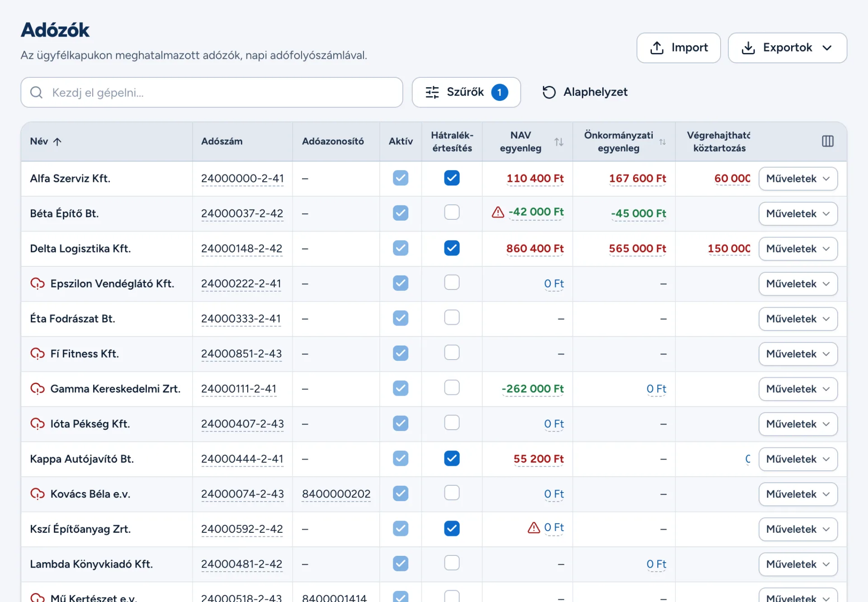Click the cloud icon next to Ióta Pékség Kft.

[38, 424]
